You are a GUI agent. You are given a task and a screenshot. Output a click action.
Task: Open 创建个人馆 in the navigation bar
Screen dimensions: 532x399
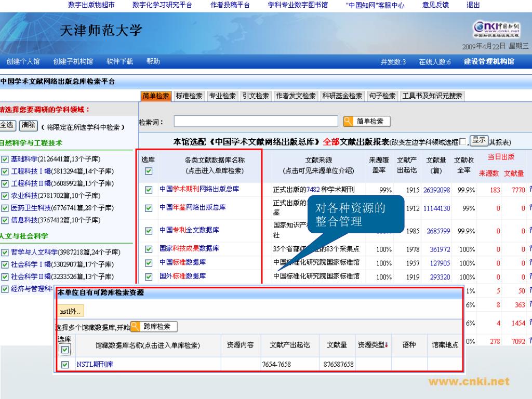23,61
